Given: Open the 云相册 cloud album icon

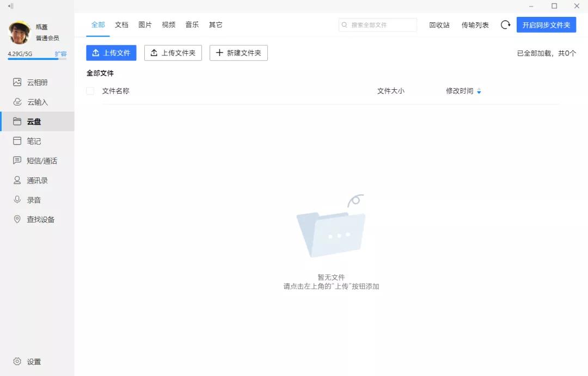Looking at the screenshot, I should click(x=17, y=82).
